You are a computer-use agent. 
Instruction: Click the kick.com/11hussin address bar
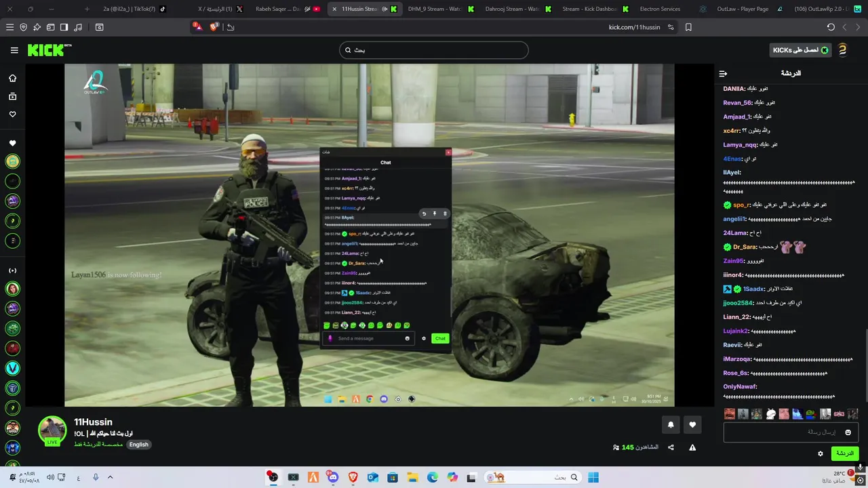click(634, 27)
